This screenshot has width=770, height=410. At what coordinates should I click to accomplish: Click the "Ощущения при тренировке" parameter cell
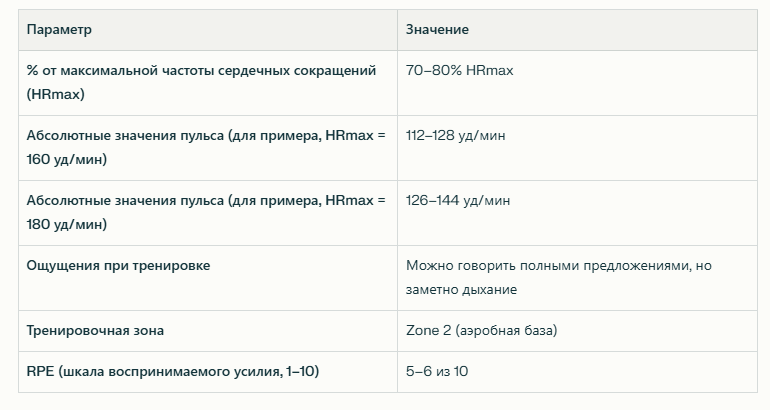(119, 265)
